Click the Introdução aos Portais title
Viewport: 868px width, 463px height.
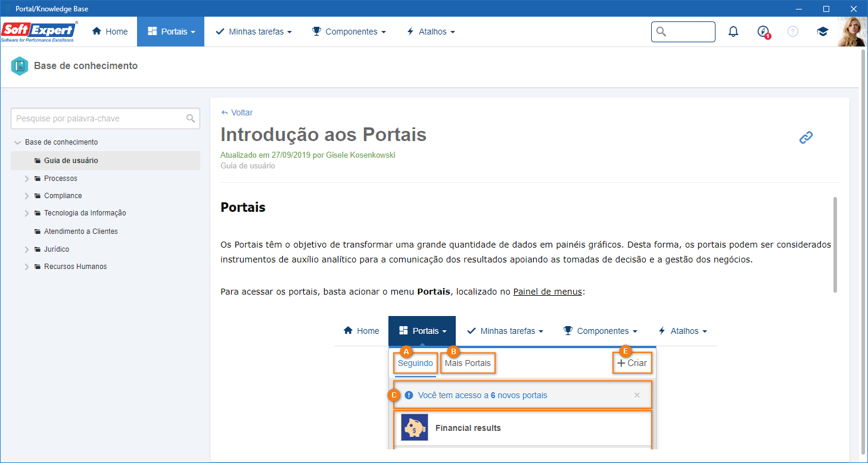coord(323,134)
